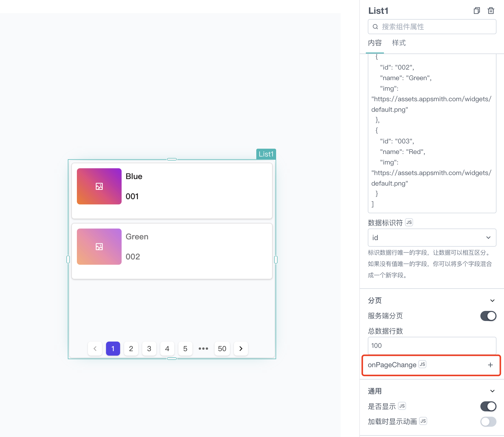
Task: Go to previous page with left arrow
Action: [95, 349]
